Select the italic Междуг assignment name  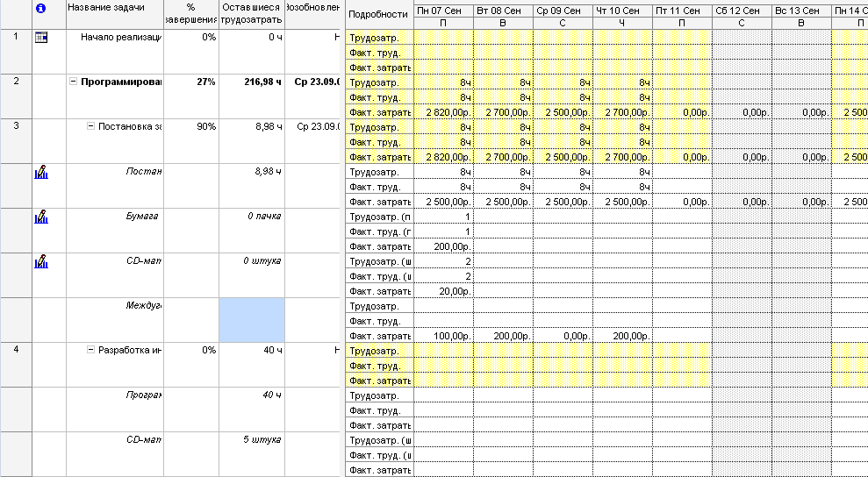144,305
